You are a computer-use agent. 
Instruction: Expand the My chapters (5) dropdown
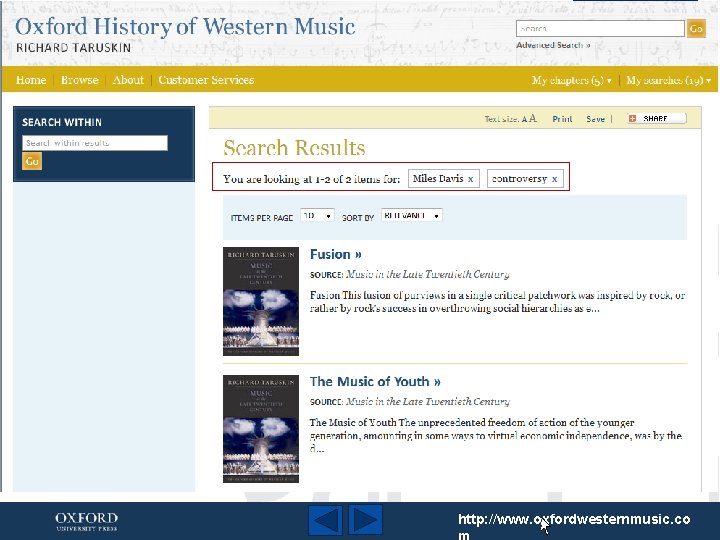click(x=572, y=80)
